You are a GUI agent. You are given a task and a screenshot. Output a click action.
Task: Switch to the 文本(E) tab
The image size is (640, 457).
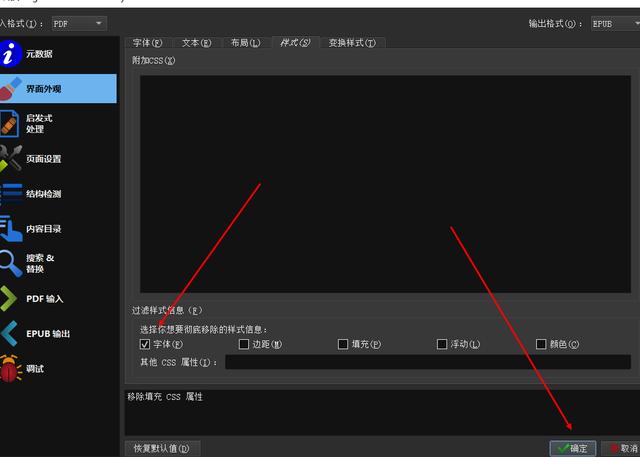pyautogui.click(x=197, y=42)
